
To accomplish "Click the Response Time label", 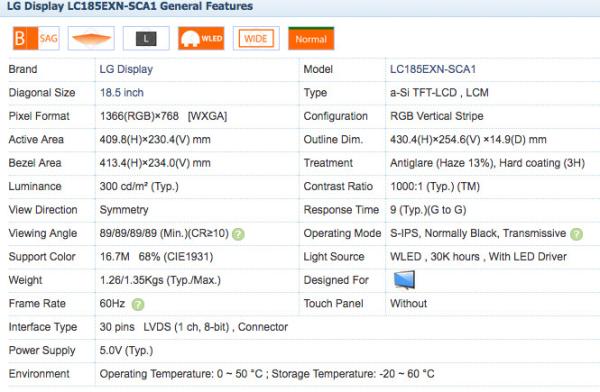I will coord(341,210).
